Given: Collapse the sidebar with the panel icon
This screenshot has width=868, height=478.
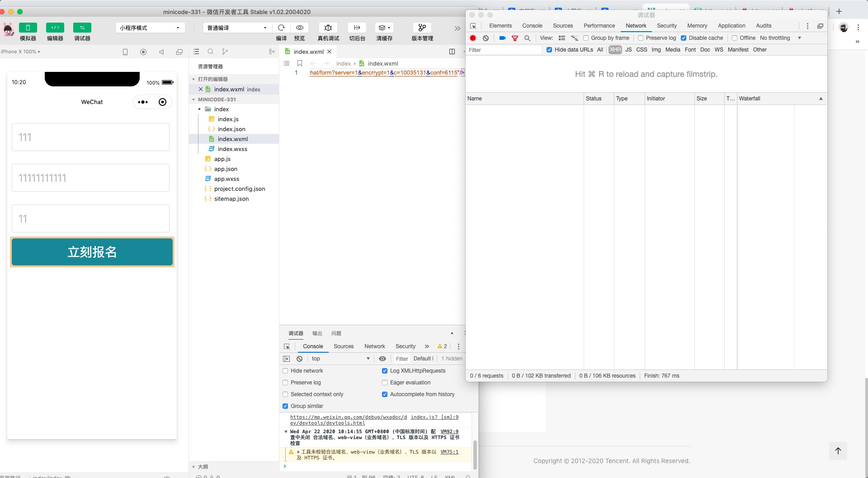Looking at the screenshot, I should coord(272,52).
